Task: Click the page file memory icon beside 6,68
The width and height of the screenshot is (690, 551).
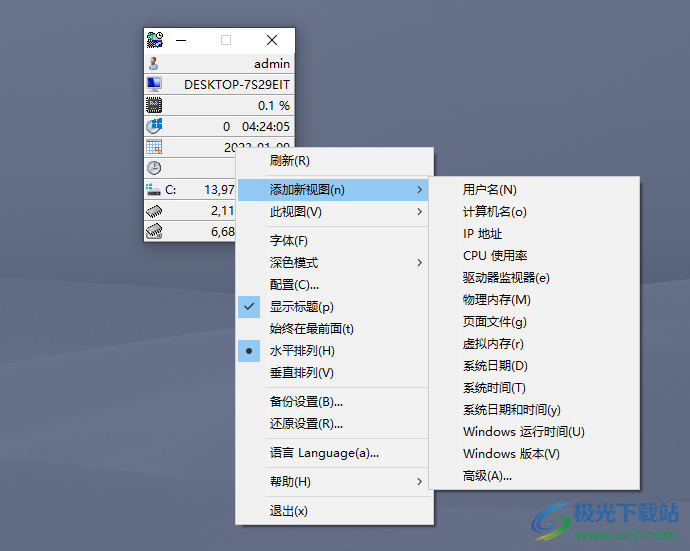Action: coord(154,231)
